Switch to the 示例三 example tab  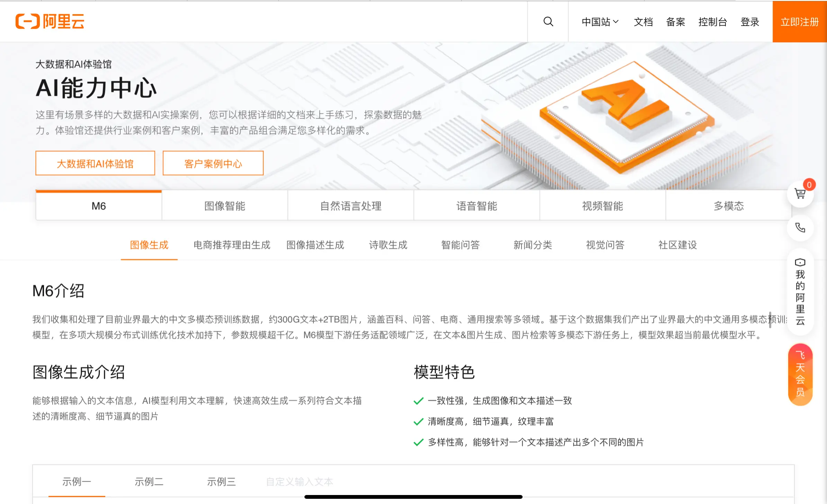[x=222, y=481]
